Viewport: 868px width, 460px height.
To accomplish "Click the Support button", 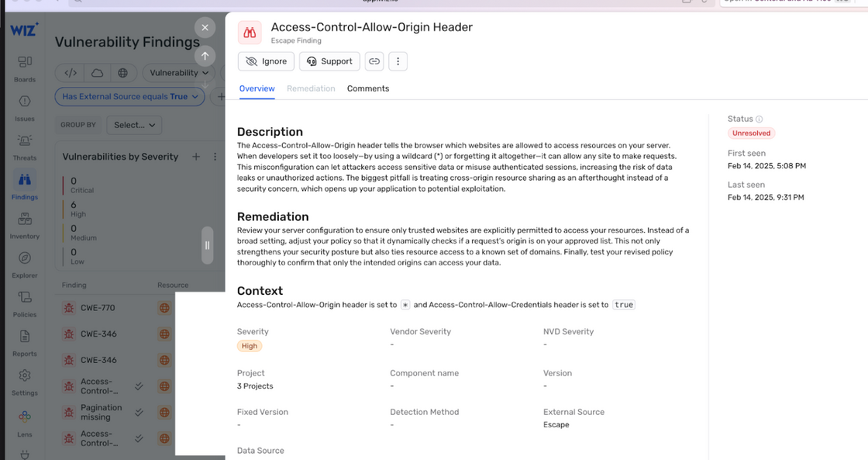I will 329,61.
